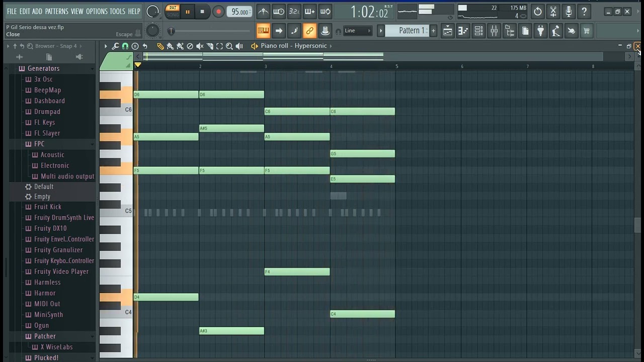
Task: Click the browser files page icon
Action: pos(49,57)
